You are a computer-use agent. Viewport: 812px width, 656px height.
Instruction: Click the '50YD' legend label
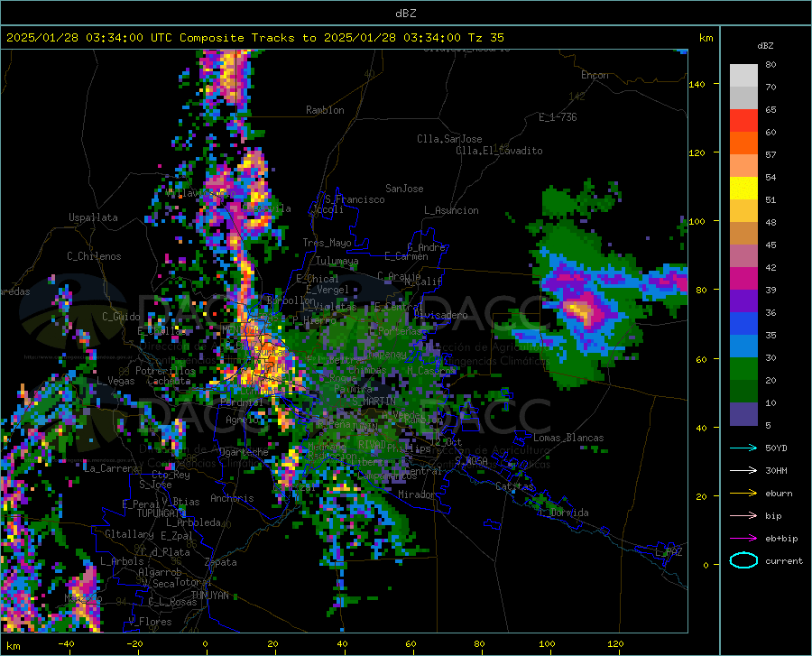(x=776, y=448)
